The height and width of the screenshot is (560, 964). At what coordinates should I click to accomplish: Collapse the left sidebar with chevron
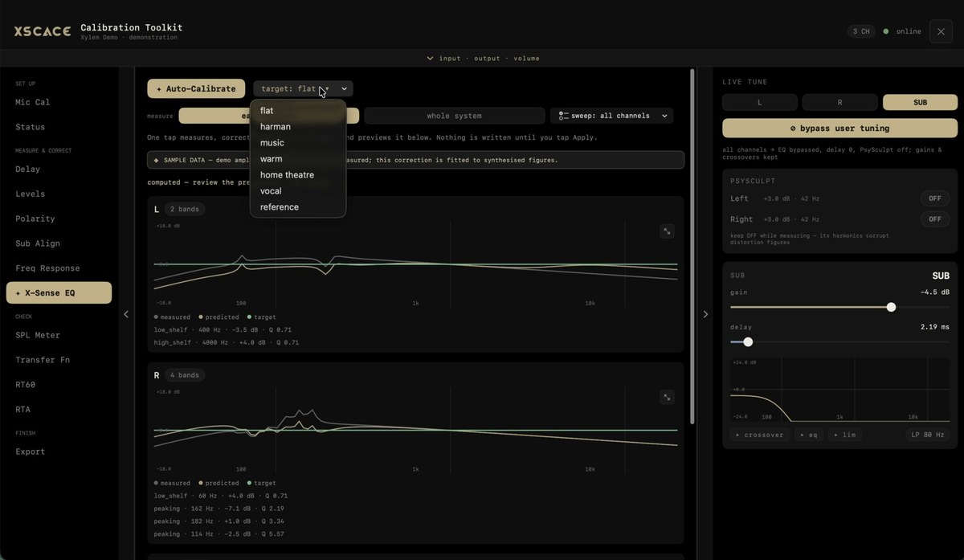click(126, 314)
